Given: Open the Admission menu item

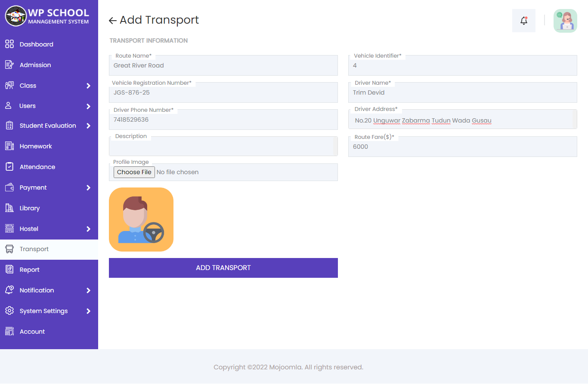Looking at the screenshot, I should (49, 65).
